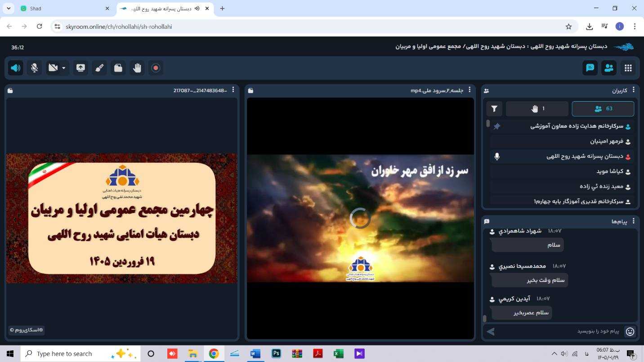
Task: Open Chrome media control icon
Action: point(604,27)
